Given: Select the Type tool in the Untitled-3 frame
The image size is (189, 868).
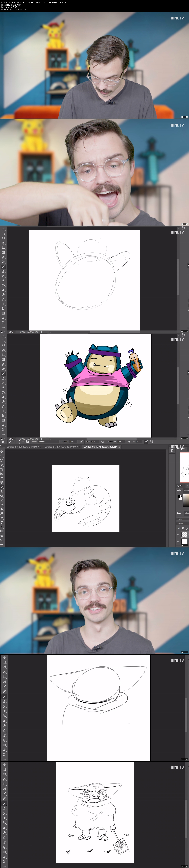Looking at the screenshot, I should point(2,522).
